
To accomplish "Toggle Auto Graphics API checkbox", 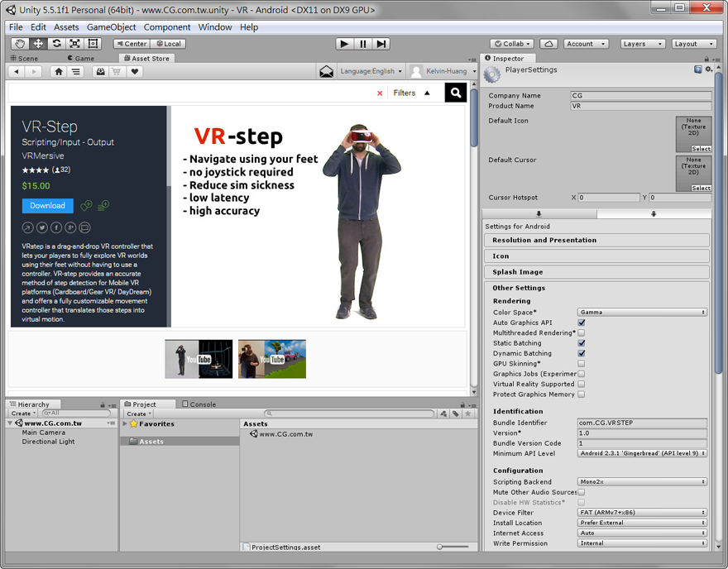I will [582, 323].
